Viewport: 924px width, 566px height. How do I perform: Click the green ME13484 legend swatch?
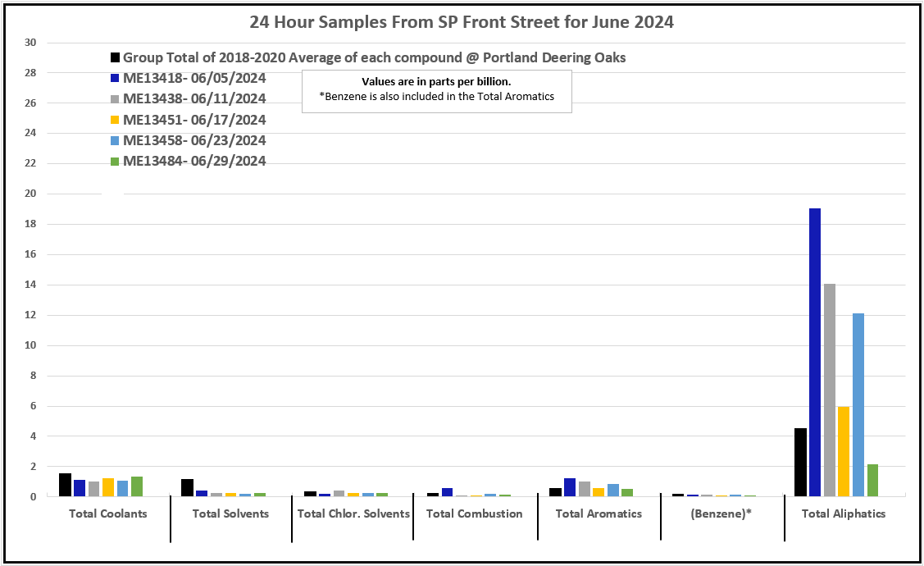116,162
